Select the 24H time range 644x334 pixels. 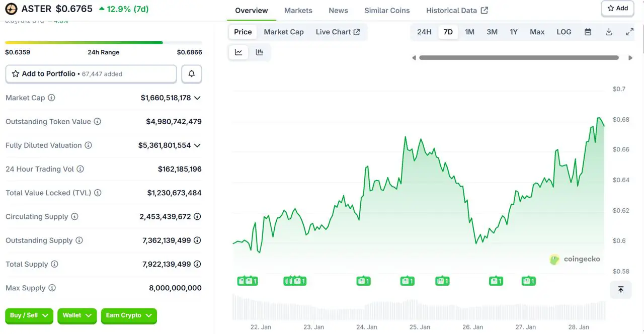coord(424,32)
